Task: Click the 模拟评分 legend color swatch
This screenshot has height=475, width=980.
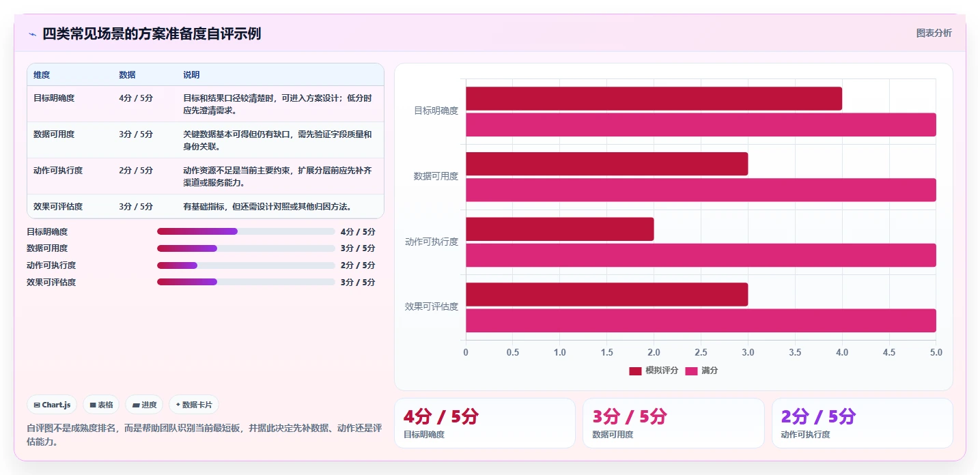Action: pos(635,371)
